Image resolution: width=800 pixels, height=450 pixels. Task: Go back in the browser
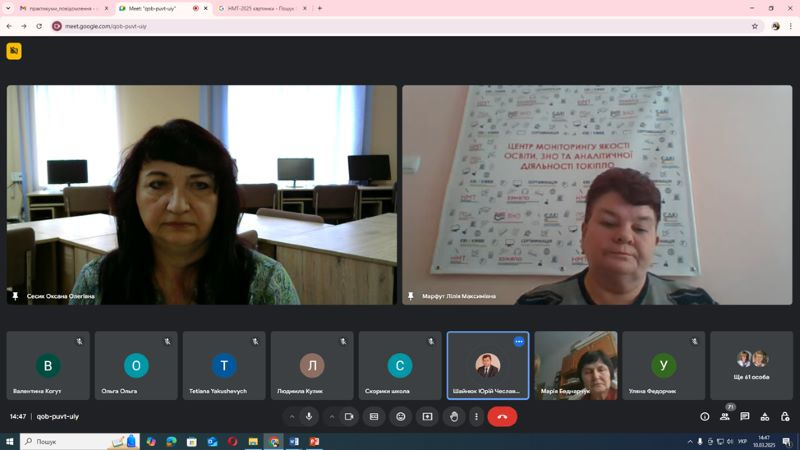(9, 26)
